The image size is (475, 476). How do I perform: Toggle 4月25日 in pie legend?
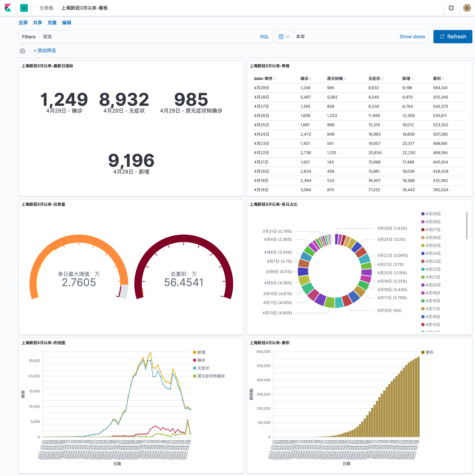[431, 245]
